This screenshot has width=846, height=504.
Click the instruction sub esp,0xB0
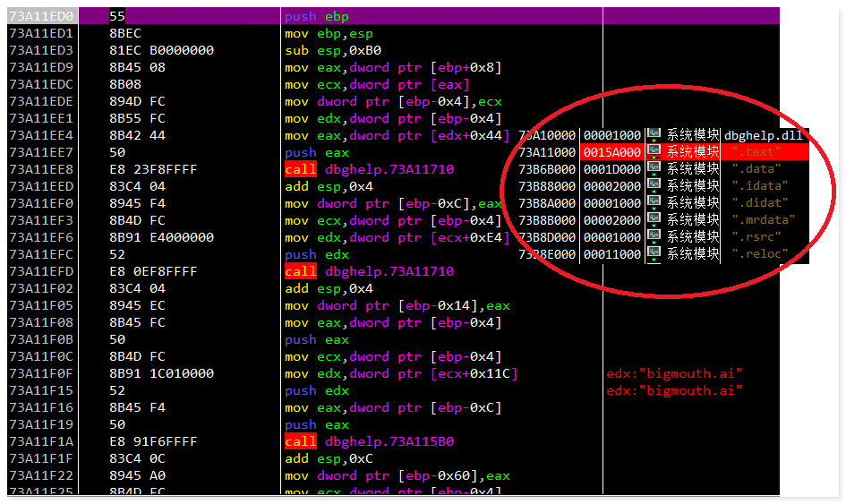[x=333, y=50]
